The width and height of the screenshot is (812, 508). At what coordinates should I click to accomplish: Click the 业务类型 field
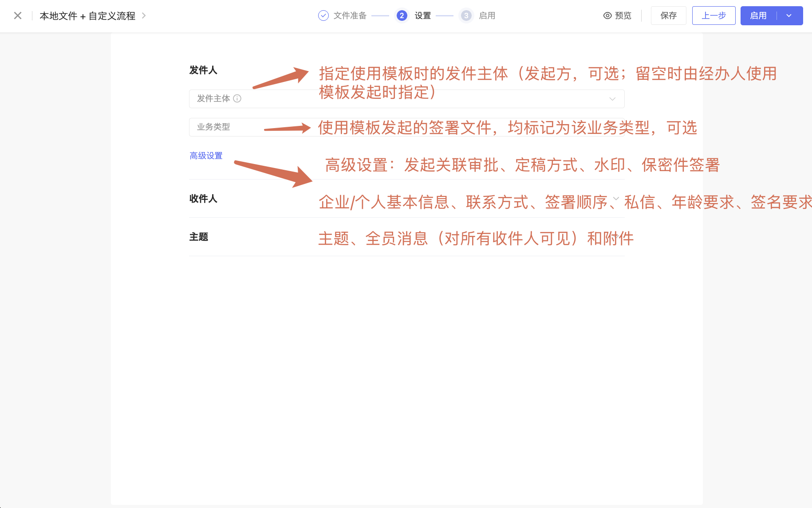point(406,127)
